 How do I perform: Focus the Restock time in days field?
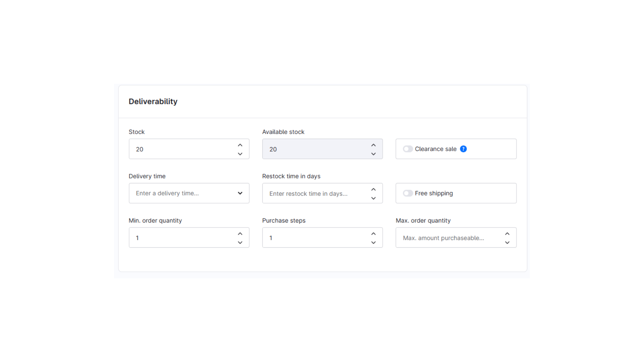pos(315,193)
